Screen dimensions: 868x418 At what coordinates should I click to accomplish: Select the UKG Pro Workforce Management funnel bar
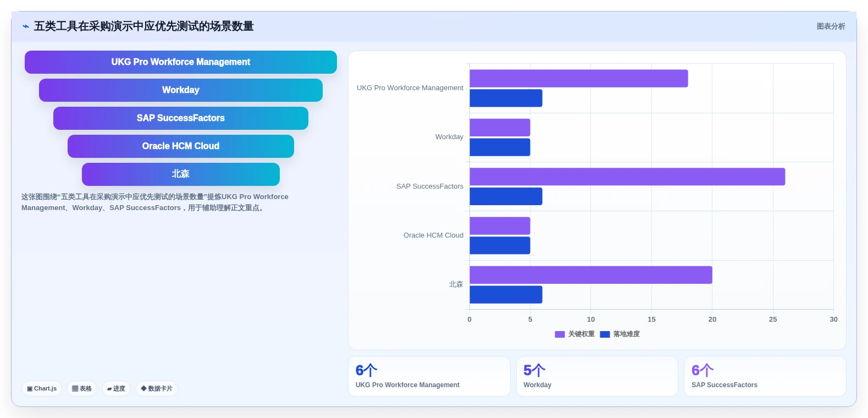tap(181, 62)
